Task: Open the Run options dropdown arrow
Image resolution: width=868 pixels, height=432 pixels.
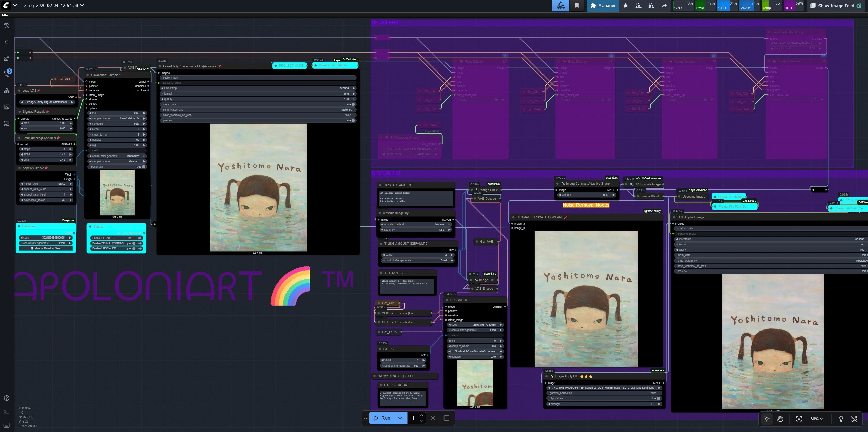Action: pos(400,418)
